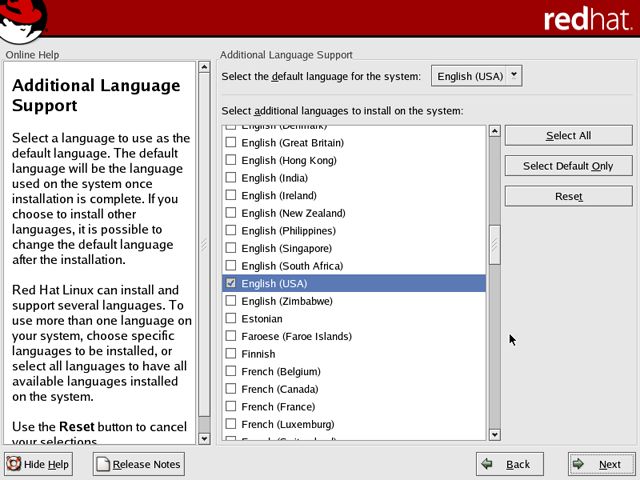Click the Release Notes document icon

click(103, 464)
